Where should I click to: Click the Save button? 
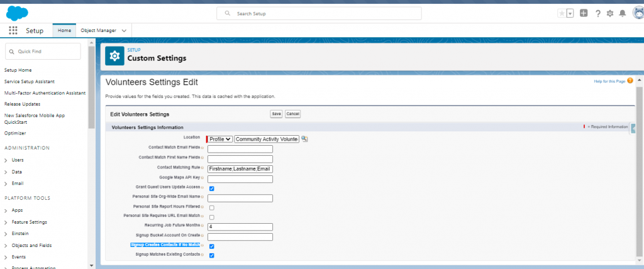point(277,114)
